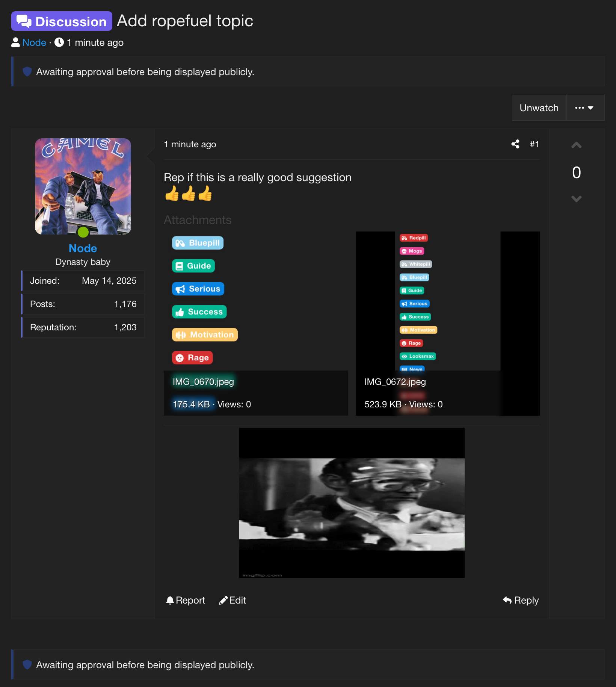
Task: Click the black-and-white GIF image
Action: [x=352, y=503]
